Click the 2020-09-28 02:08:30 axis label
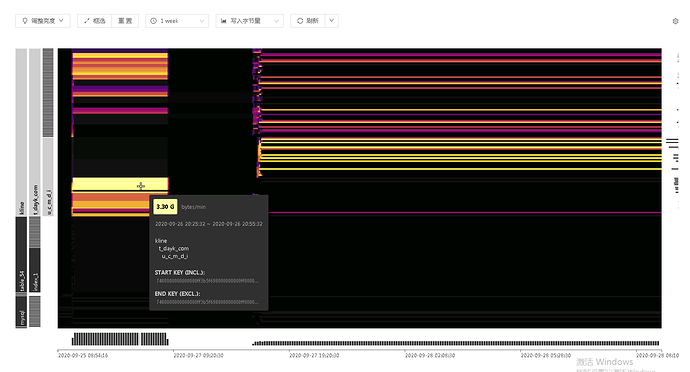This screenshot has width=690, height=372. tap(430, 355)
